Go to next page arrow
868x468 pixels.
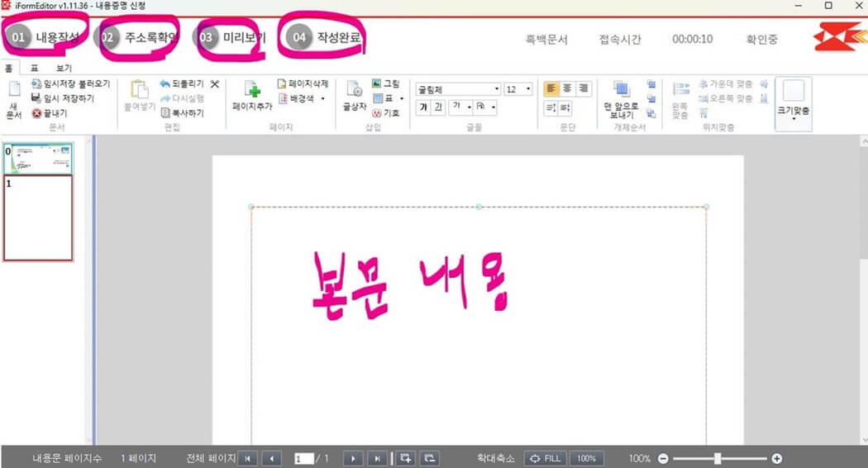(353, 459)
